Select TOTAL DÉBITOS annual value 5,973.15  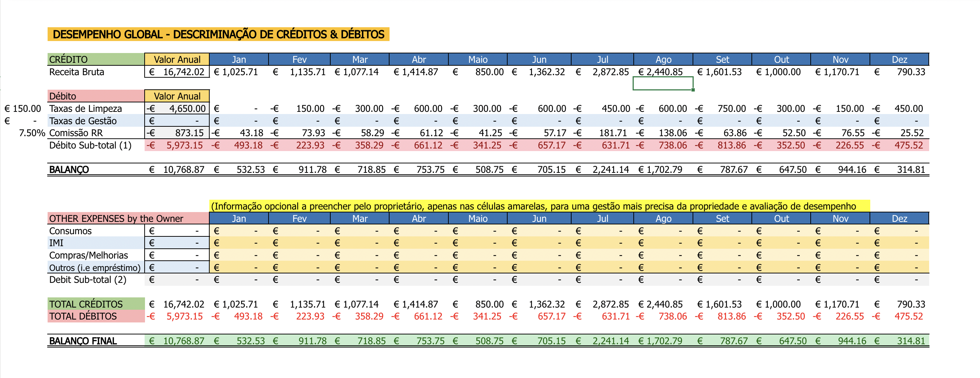pos(177,316)
